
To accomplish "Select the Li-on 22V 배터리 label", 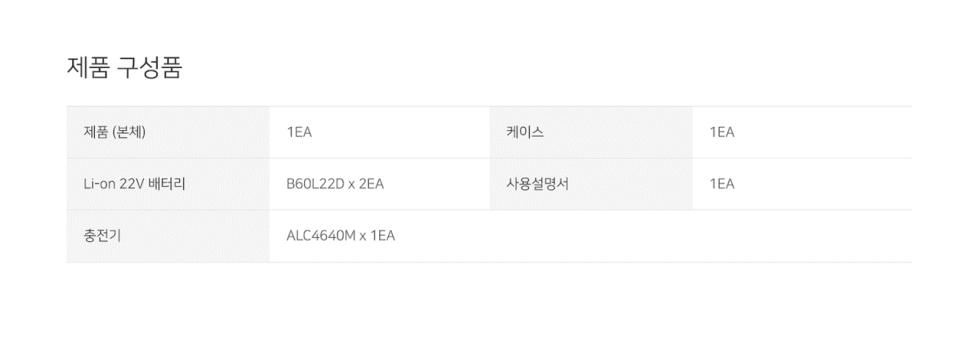I will [x=134, y=184].
